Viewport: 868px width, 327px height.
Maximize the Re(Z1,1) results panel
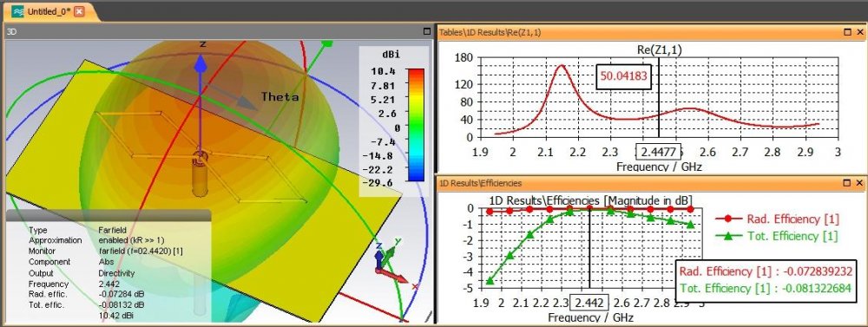click(x=847, y=33)
